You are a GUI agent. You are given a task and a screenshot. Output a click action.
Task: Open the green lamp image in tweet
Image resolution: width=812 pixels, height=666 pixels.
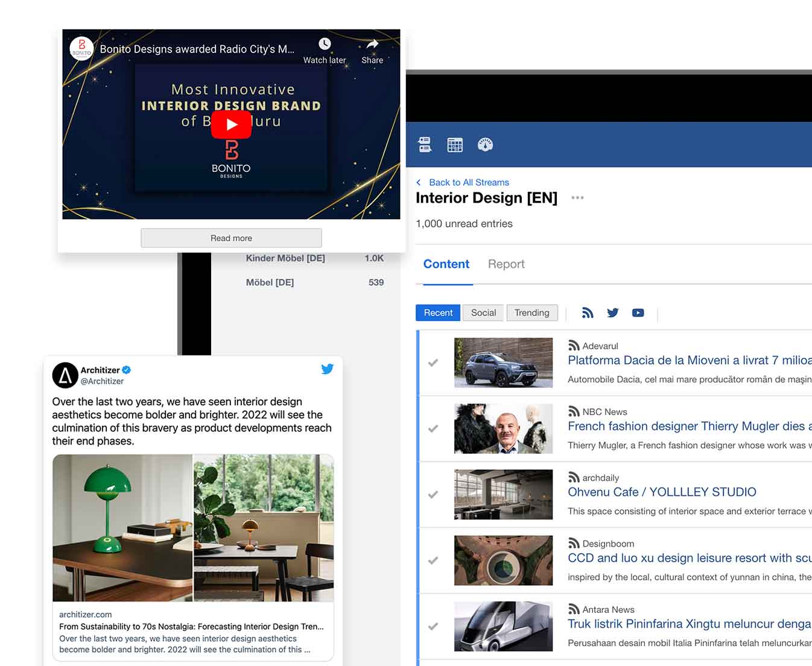[x=122, y=528]
